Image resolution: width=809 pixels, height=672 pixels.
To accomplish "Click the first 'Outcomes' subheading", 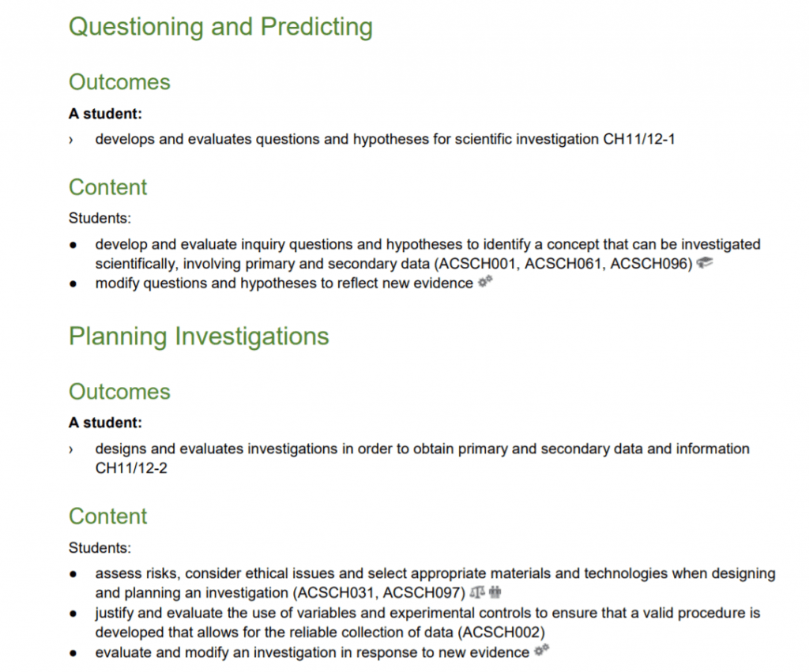I will [x=119, y=82].
